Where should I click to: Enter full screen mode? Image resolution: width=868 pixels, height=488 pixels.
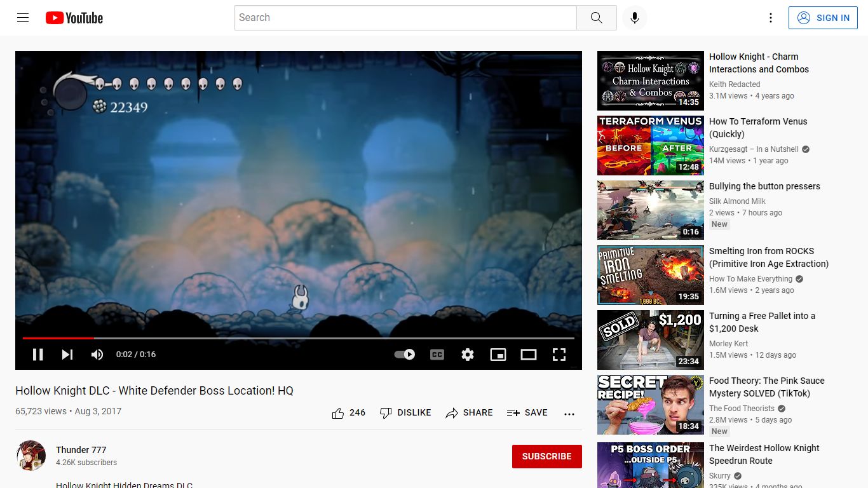tap(559, 355)
